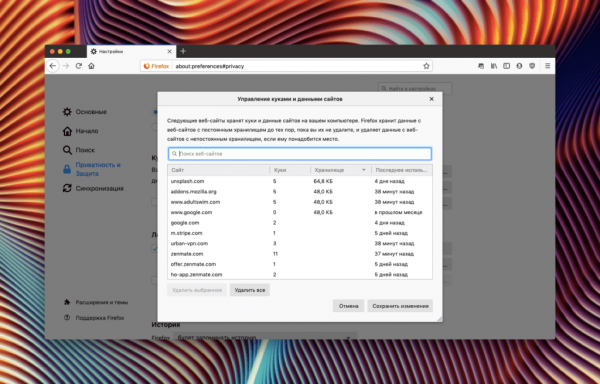Select the www.adultswim.com row
The height and width of the screenshot is (384, 600).
coord(300,202)
